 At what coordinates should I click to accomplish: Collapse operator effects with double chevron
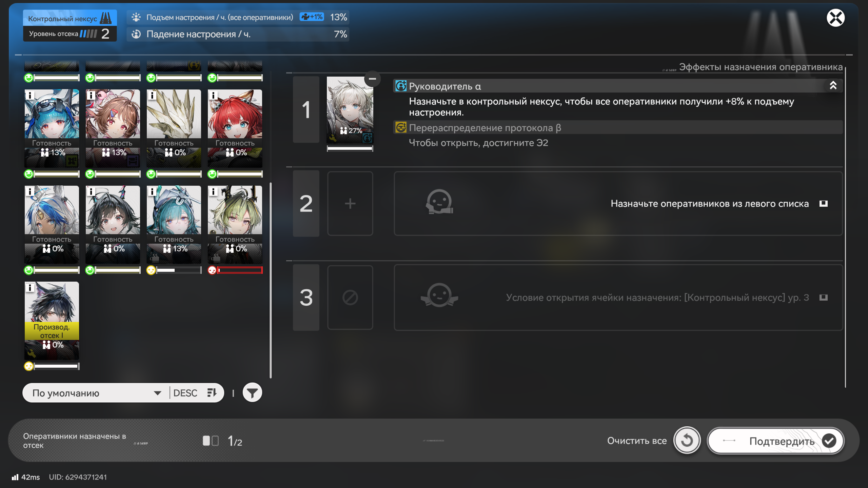(x=833, y=85)
